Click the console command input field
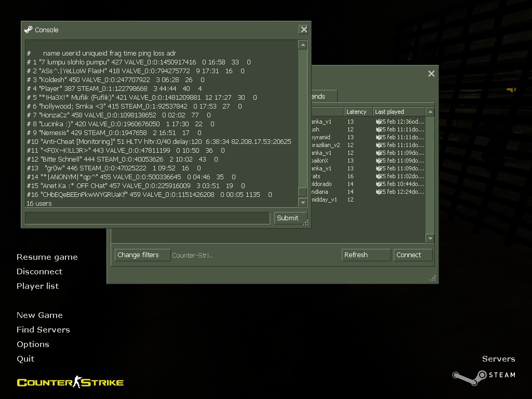 147,218
